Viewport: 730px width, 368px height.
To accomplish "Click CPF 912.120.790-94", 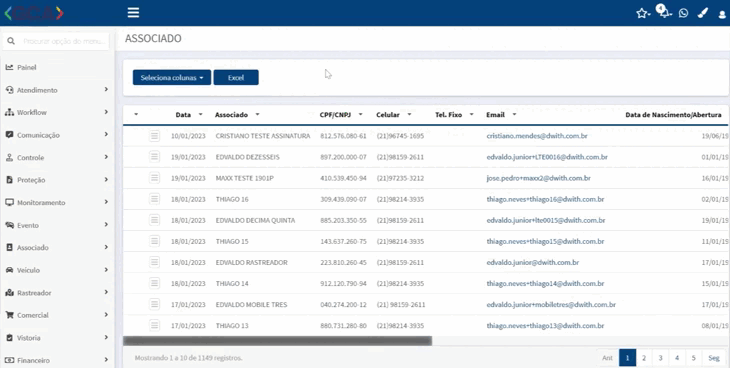I will click(x=344, y=283).
